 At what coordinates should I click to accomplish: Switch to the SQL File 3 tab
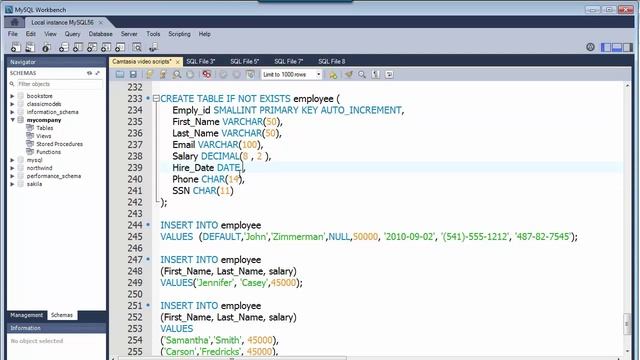[200, 62]
